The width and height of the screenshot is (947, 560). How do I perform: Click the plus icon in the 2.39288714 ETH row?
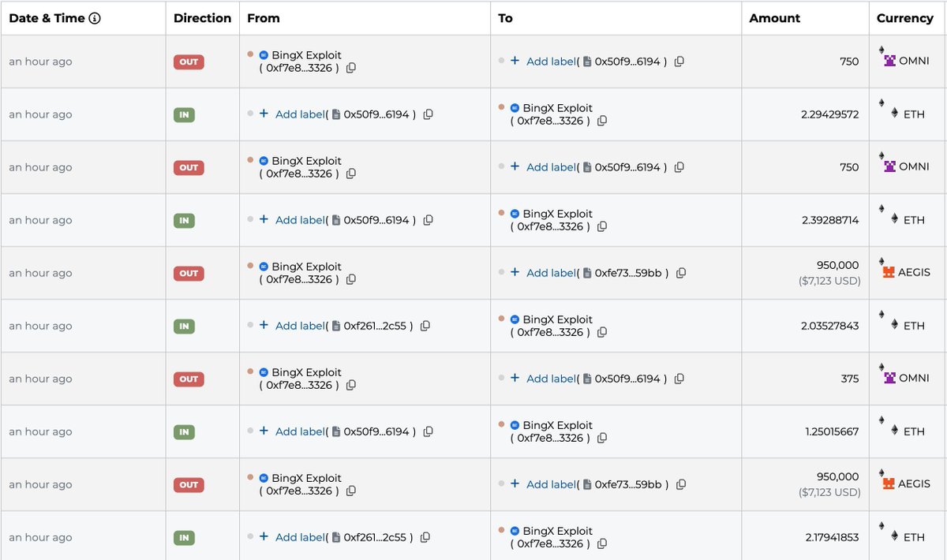tap(264, 219)
